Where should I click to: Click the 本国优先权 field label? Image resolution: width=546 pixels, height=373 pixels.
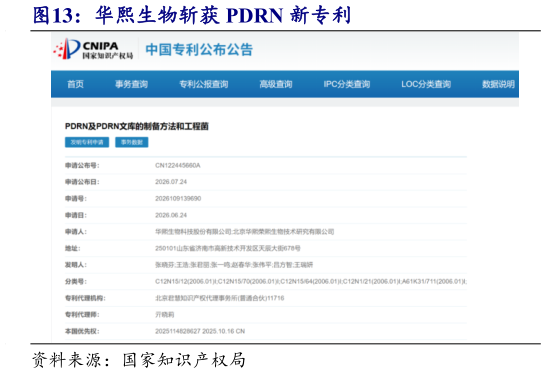[x=82, y=331]
